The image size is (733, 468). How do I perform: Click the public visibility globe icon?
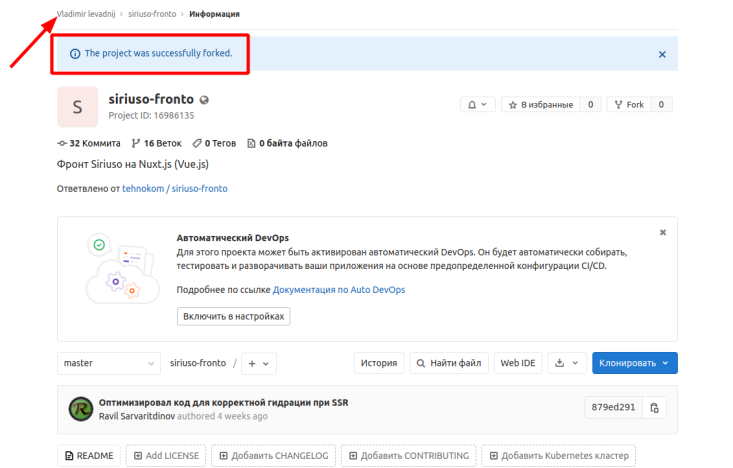tap(204, 100)
